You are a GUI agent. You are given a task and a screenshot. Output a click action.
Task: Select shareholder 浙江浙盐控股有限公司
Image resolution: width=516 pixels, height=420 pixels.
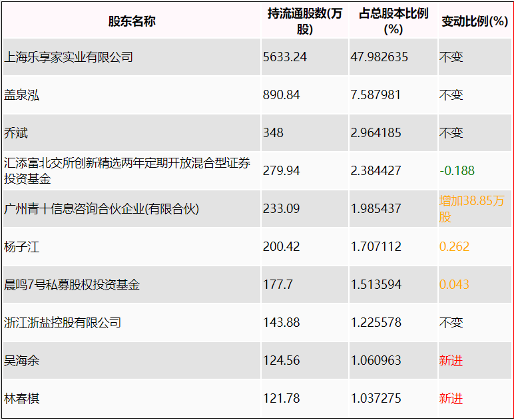(x=63, y=323)
